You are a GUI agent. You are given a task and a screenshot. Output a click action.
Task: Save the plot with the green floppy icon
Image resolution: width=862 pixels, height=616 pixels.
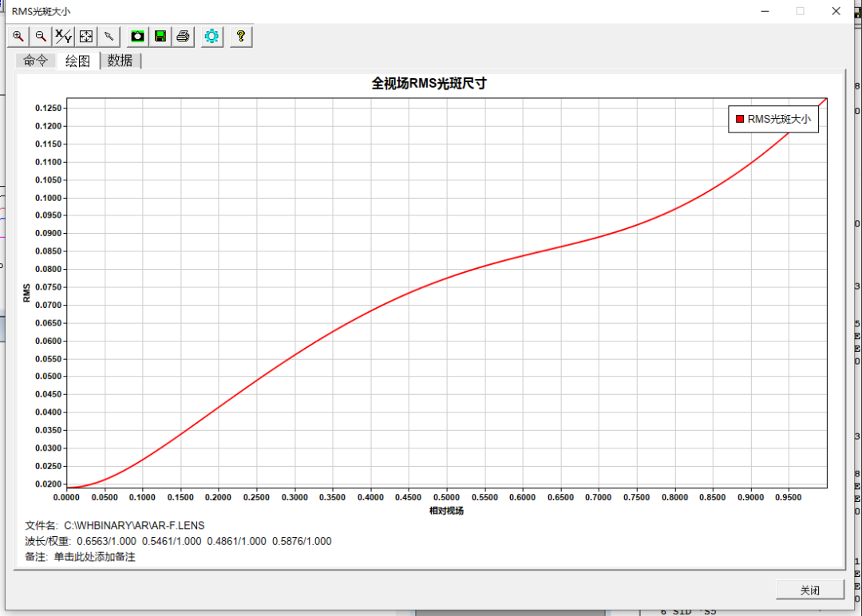click(160, 36)
